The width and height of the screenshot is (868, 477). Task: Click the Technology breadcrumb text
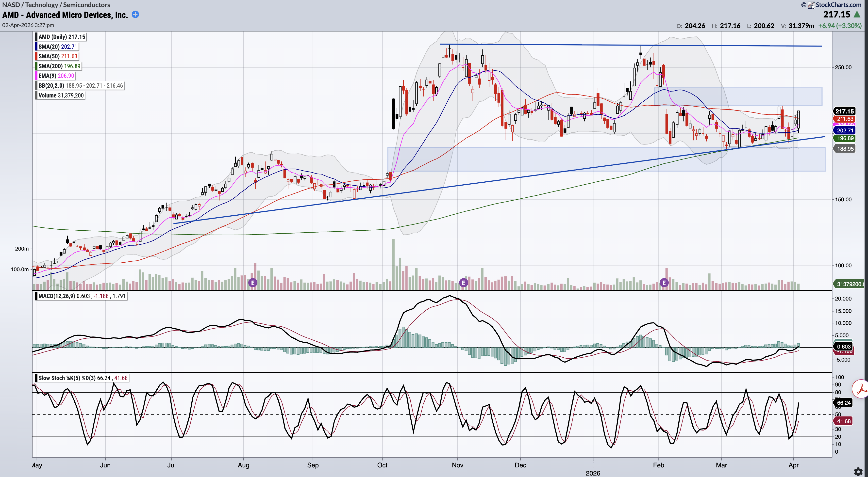pos(41,5)
